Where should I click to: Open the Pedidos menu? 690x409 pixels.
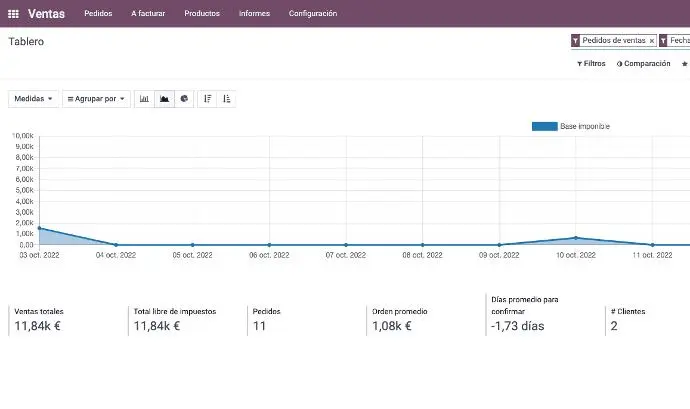[98, 14]
